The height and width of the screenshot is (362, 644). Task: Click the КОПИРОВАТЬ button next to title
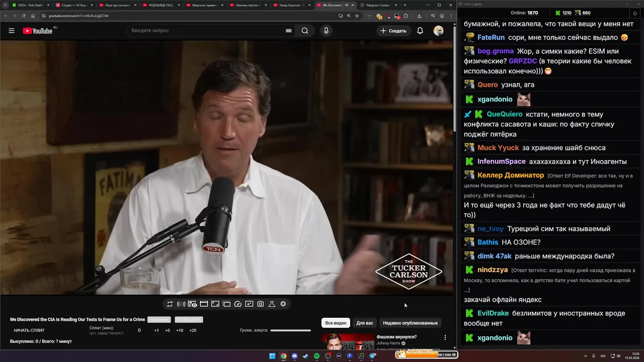click(189, 320)
